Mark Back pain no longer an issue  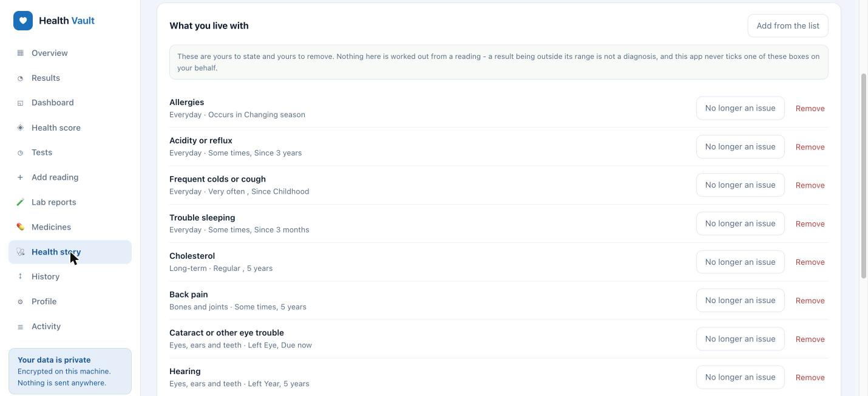(x=740, y=300)
